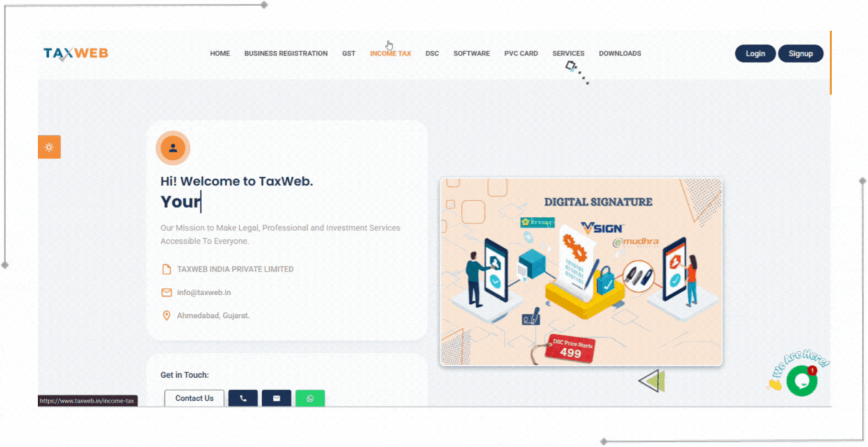868x447 pixels.
Task: Open the PVC CARD menu item
Action: [521, 53]
